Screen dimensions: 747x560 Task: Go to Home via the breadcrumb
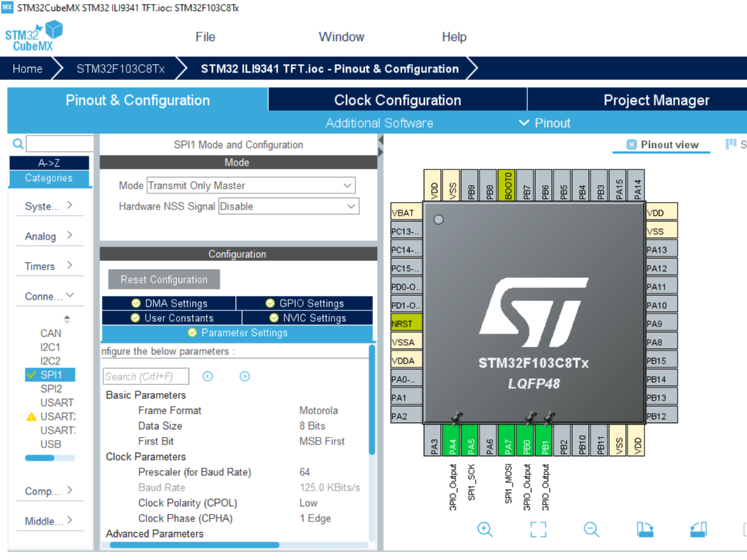pyautogui.click(x=27, y=69)
